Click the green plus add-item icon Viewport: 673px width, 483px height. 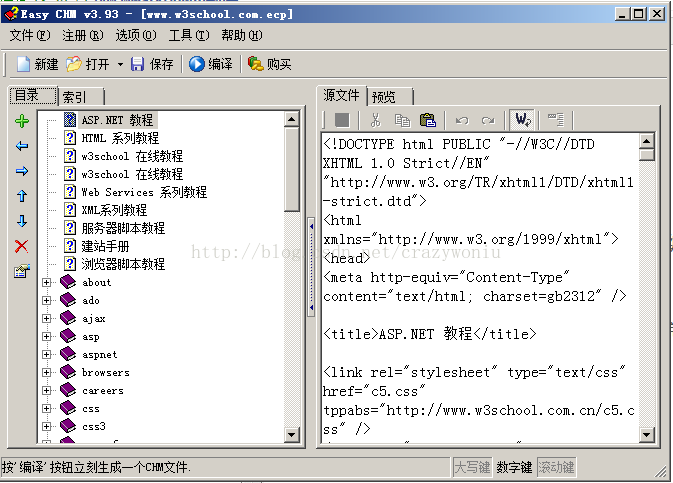pyautogui.click(x=22, y=121)
